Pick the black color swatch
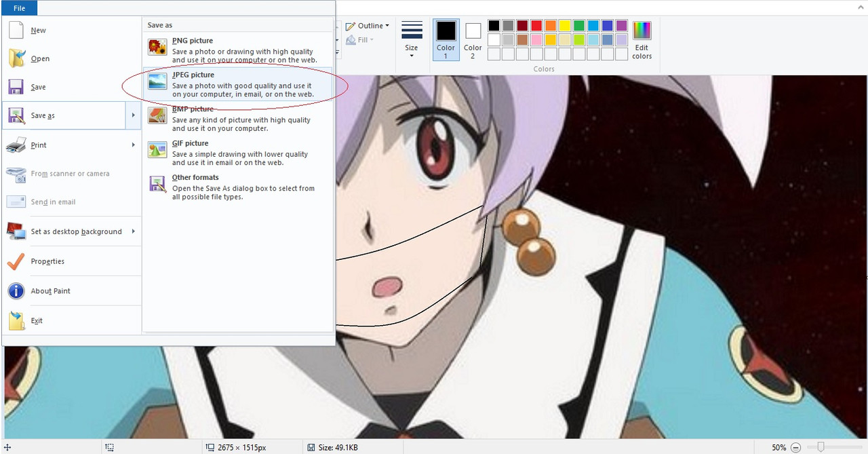 (494, 26)
